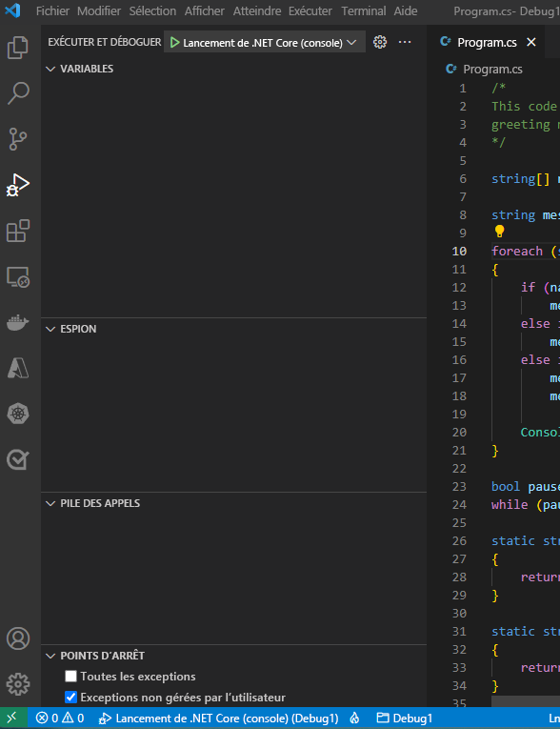The width and height of the screenshot is (560, 729).
Task: Close the Program.cs editor tab
Action: pos(531,42)
